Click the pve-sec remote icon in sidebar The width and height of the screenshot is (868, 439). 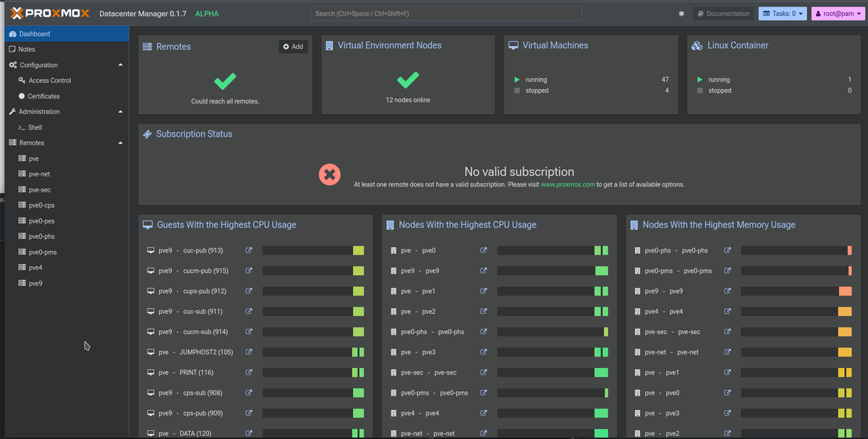[22, 189]
